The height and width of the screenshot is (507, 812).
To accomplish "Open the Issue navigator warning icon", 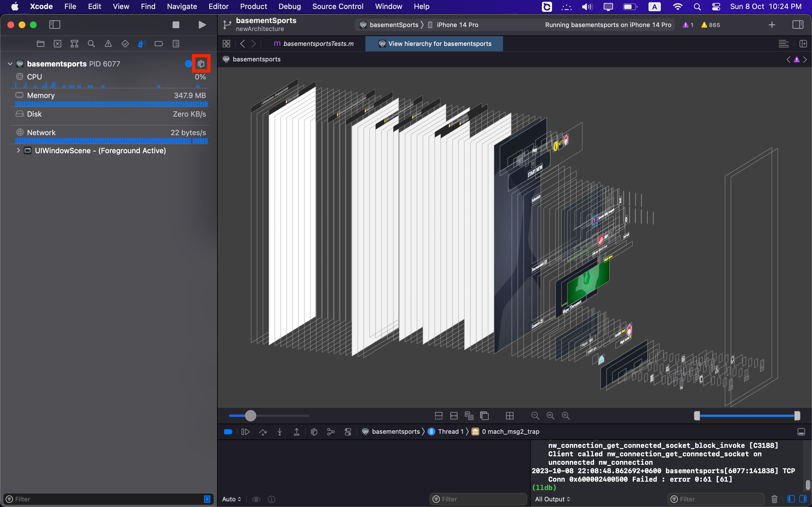I will click(x=108, y=44).
